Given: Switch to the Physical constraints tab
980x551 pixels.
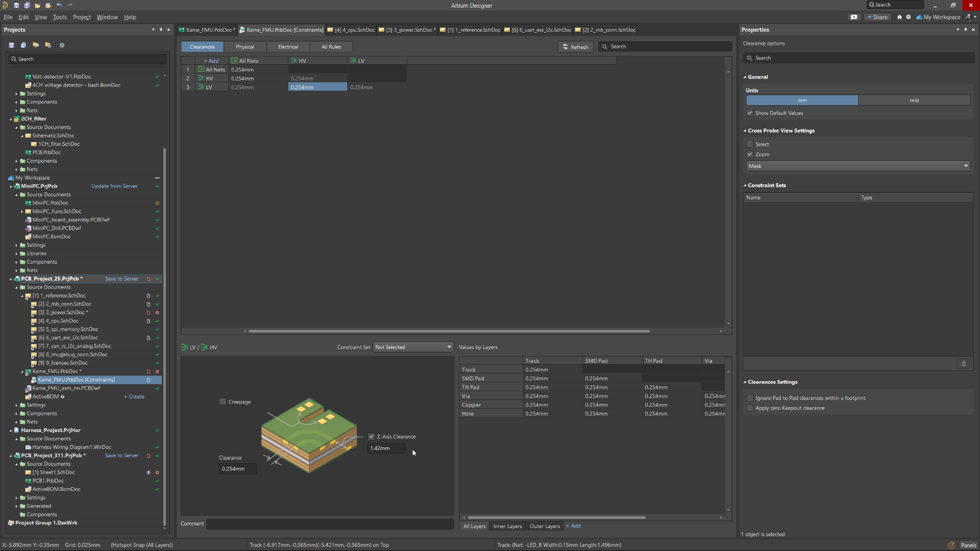Looking at the screenshot, I should pyautogui.click(x=244, y=46).
